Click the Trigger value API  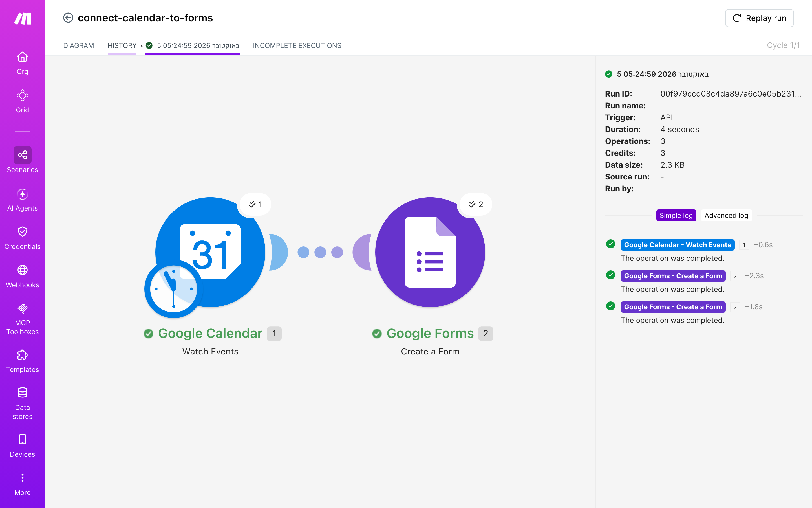point(667,118)
